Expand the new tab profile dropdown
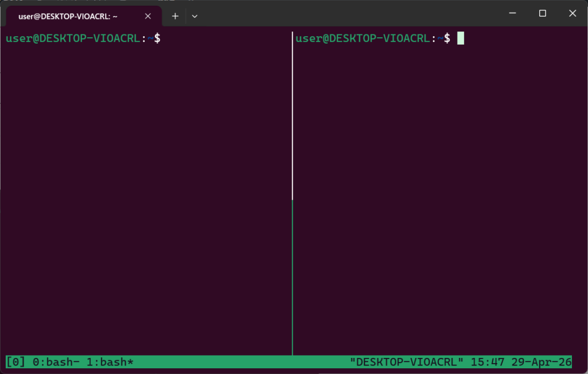Image resolution: width=588 pixels, height=374 pixels. (195, 16)
